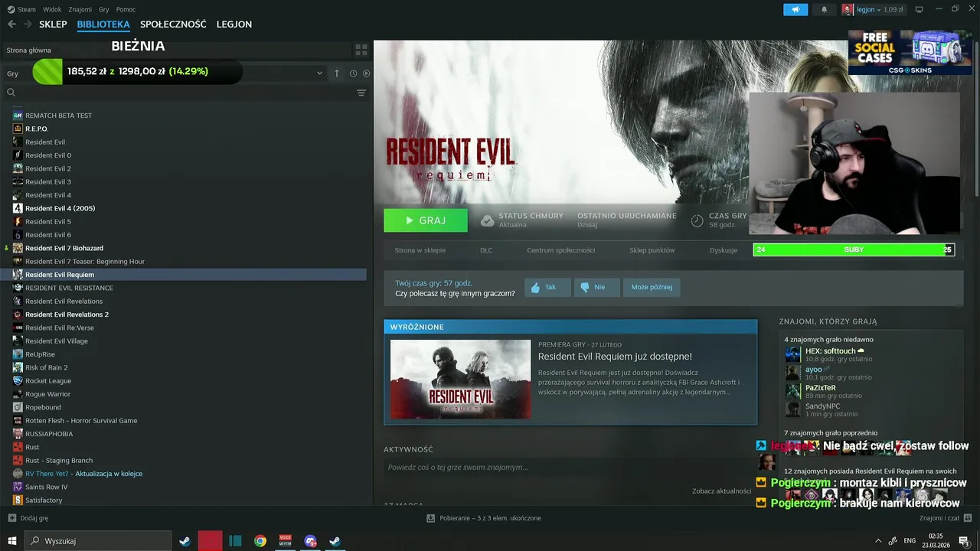
Task: Click the thumbs down Nie button
Action: (x=596, y=287)
